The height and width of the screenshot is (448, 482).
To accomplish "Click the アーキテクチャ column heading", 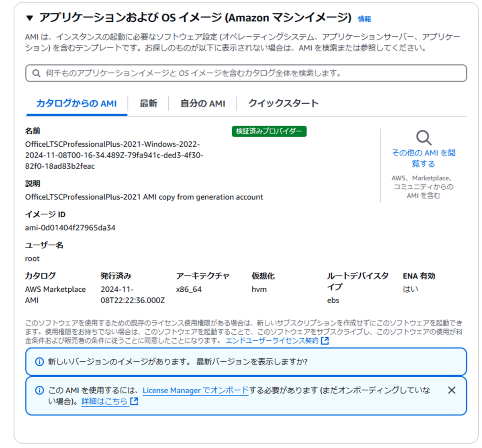I will pos(203,276).
